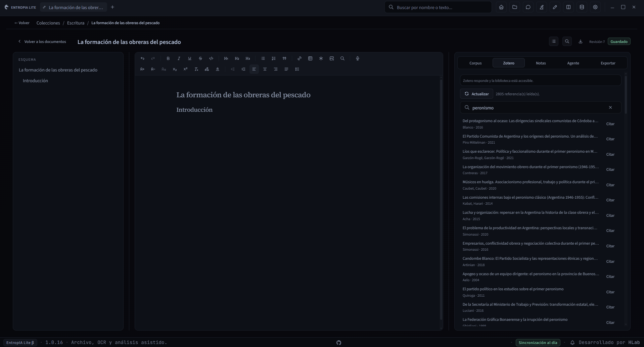This screenshot has width=644, height=347.
Task: Focus the global search box
Action: click(x=438, y=7)
